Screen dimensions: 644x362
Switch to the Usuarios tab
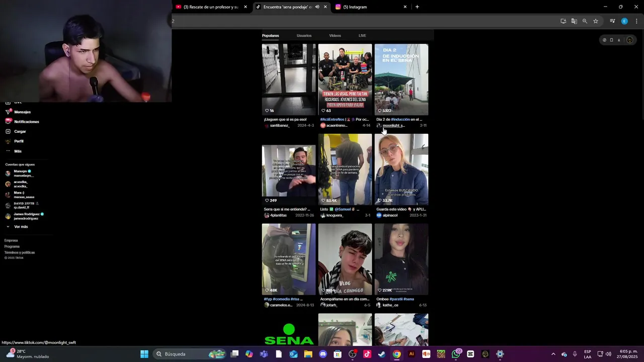click(304, 36)
